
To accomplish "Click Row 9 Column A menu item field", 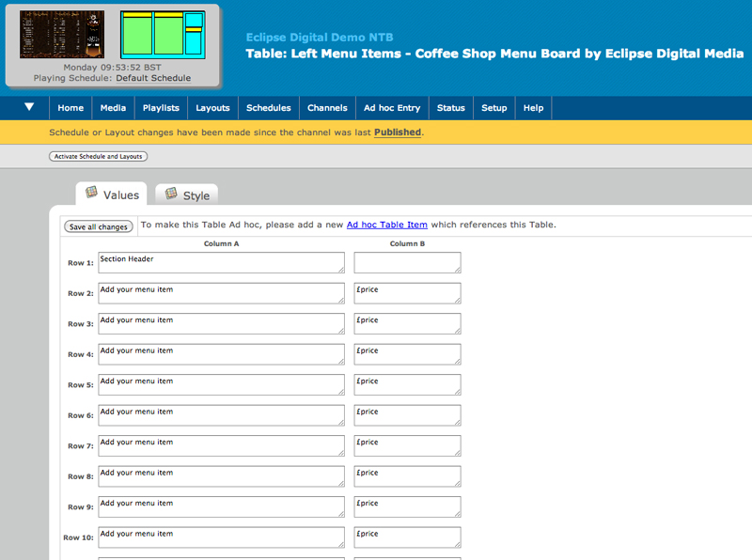I will [x=222, y=506].
